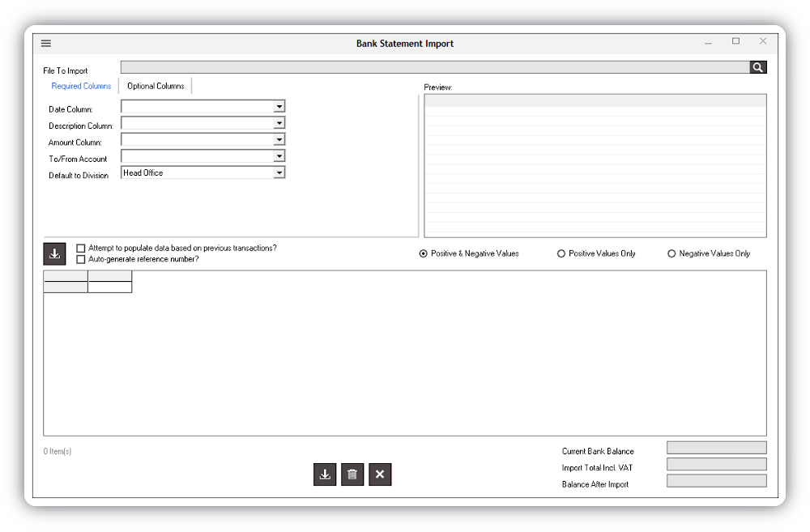Switch to Optional Columns tab
Image resolution: width=810 pixels, height=532 pixels.
[156, 87]
